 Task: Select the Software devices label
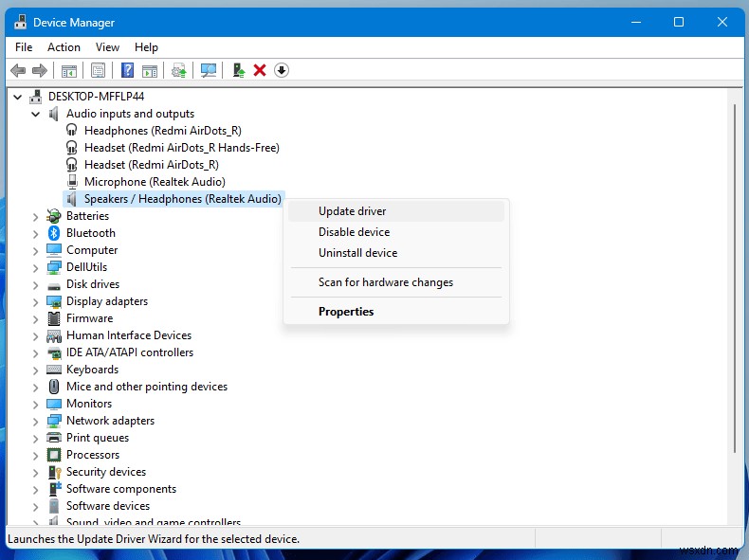[108, 506]
